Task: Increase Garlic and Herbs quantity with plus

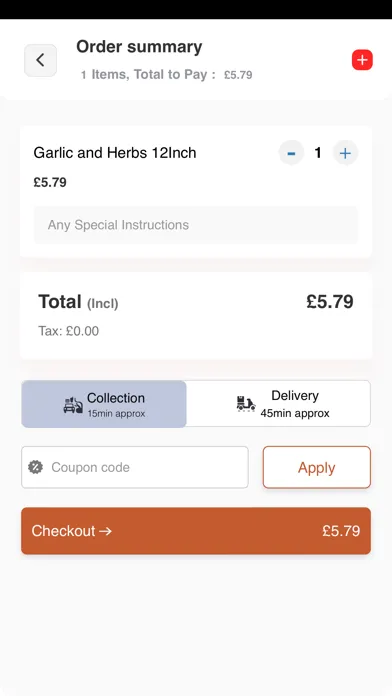Action: (345, 153)
